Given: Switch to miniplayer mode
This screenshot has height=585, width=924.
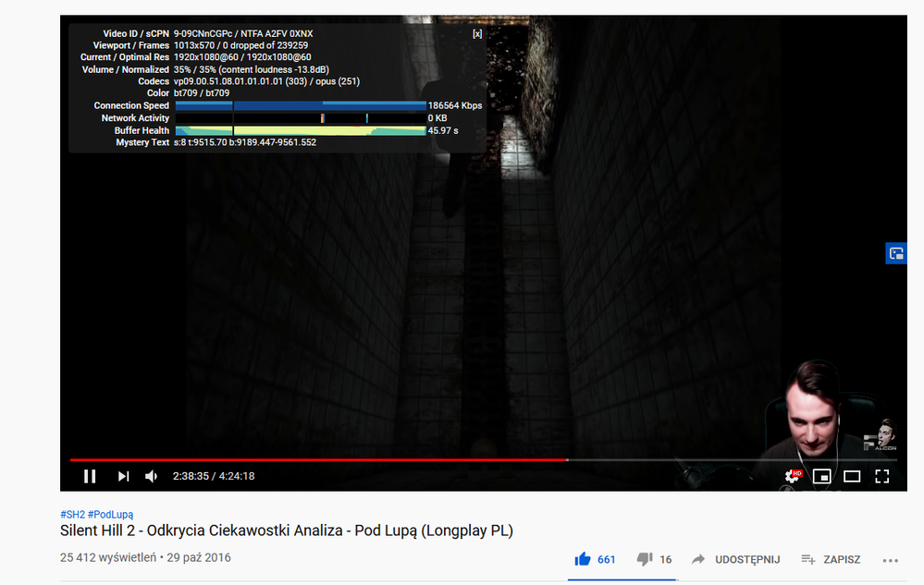Looking at the screenshot, I should point(822,476).
